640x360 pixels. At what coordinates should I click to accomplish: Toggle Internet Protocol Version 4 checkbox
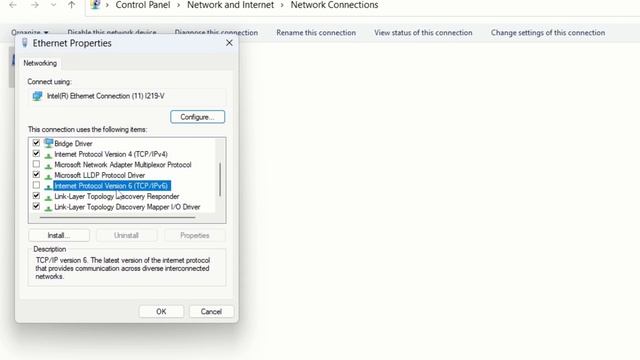[36, 153]
